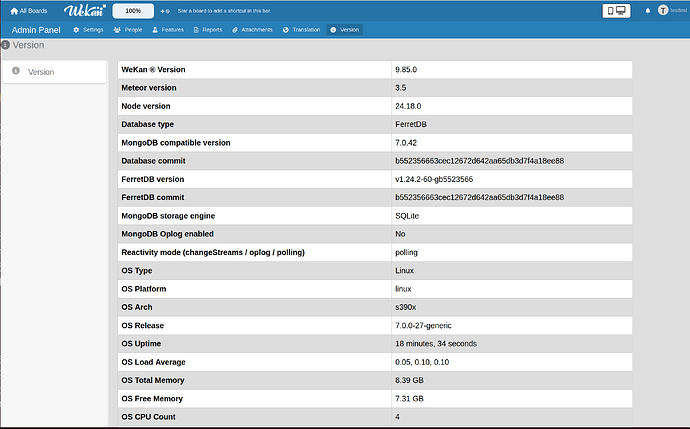Toggle mobile/desktop view mode button
690x429 pixels.
(616, 11)
